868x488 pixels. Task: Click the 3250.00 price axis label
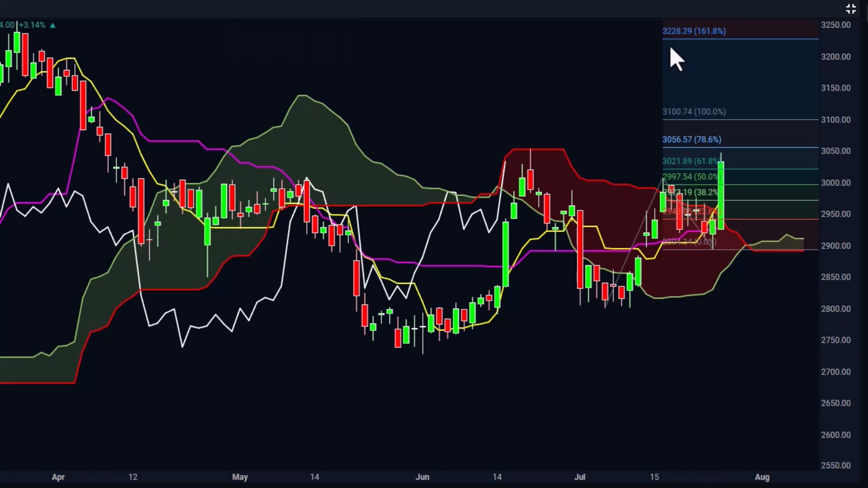tap(835, 25)
